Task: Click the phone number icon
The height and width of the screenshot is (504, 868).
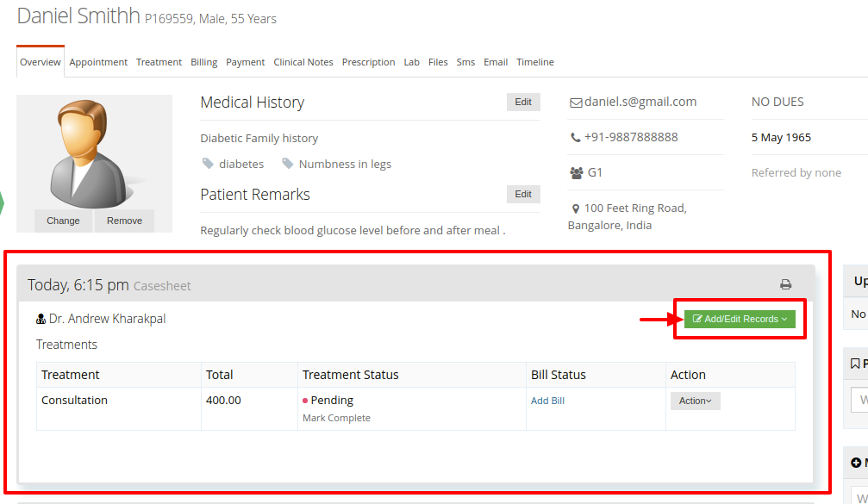Action: 575,138
